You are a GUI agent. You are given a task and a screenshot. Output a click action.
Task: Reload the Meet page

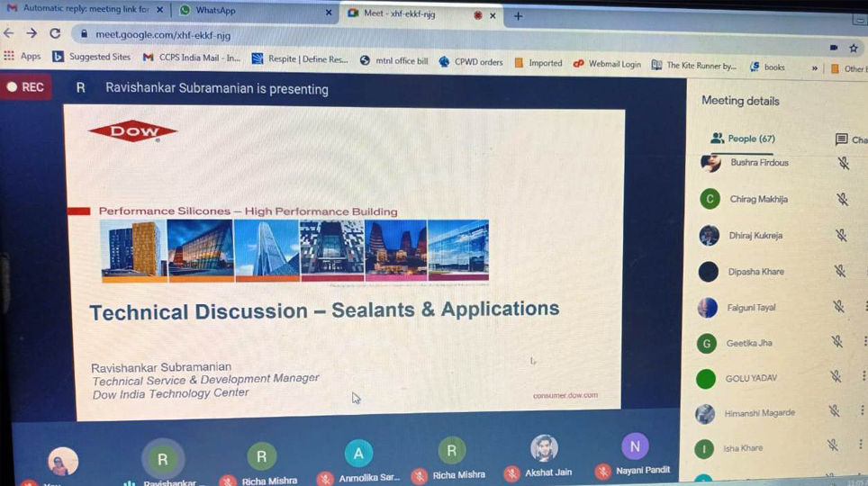point(55,34)
